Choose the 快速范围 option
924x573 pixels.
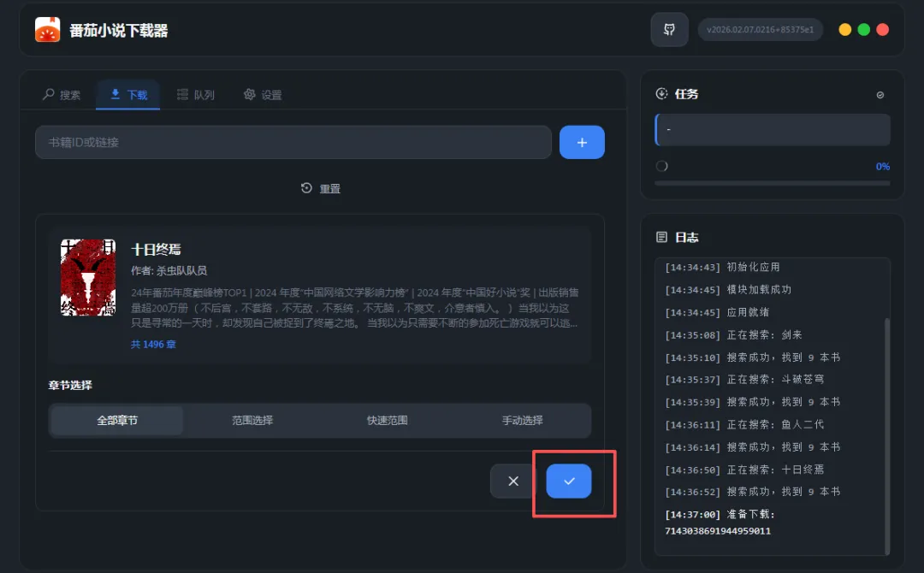coord(388,420)
